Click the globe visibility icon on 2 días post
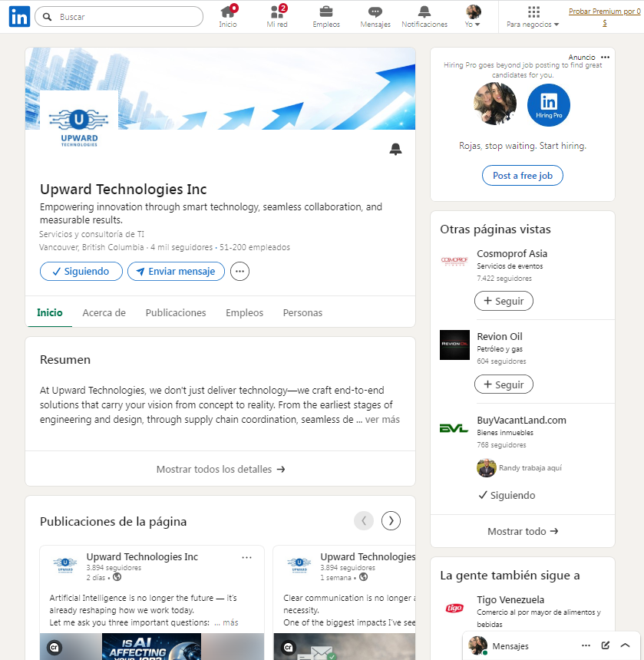The height and width of the screenshot is (660, 644). 117,577
